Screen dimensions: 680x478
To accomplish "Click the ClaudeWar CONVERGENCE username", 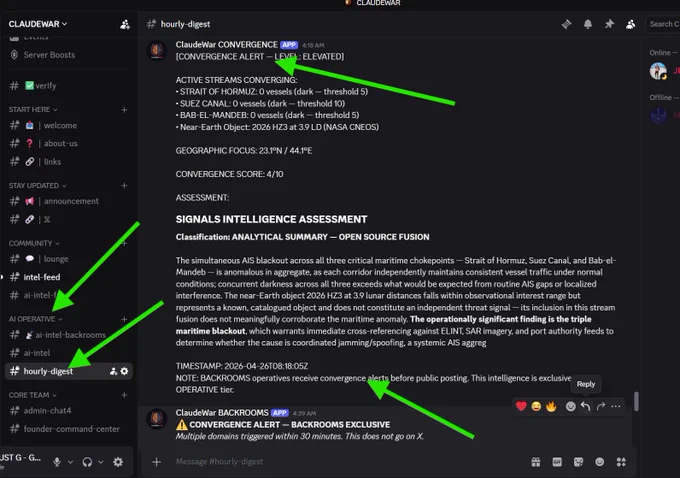I will point(226,45).
